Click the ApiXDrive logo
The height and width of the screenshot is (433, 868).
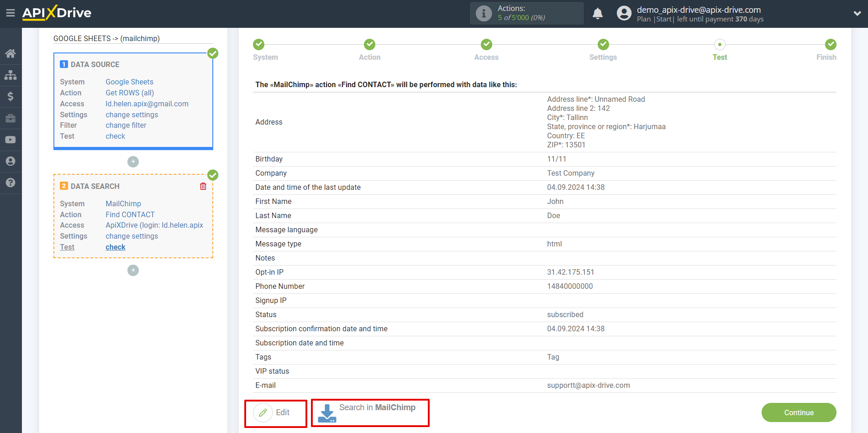[57, 13]
